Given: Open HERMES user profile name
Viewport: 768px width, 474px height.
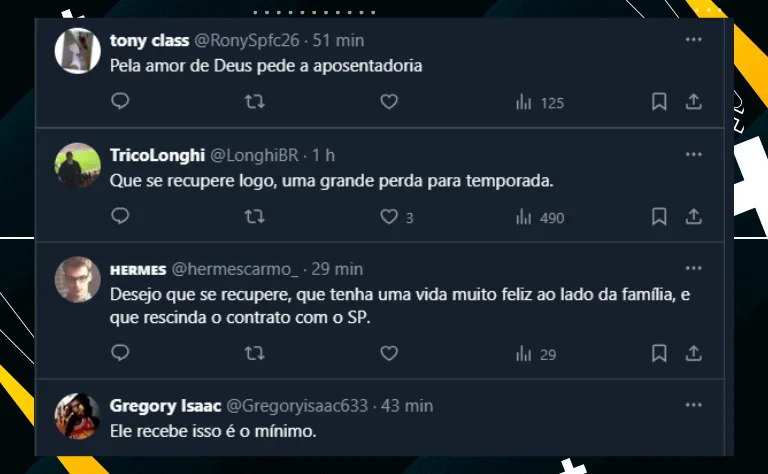Looking at the screenshot, I should tap(137, 269).
